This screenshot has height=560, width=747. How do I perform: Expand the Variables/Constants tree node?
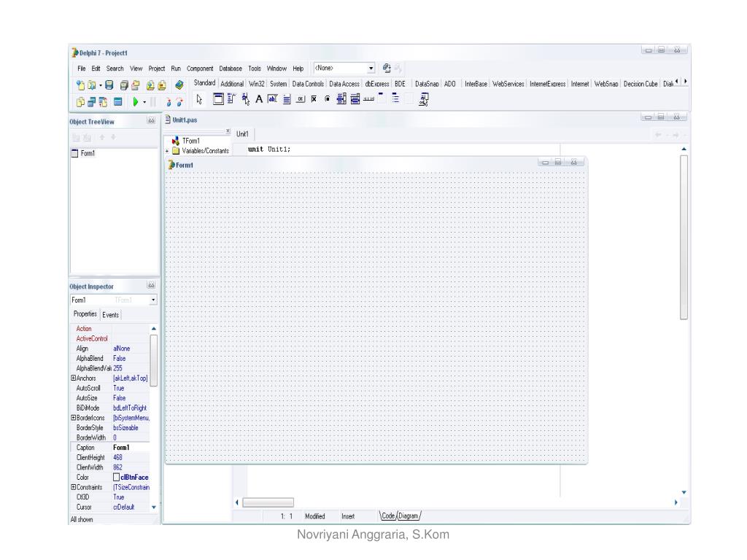pyautogui.click(x=167, y=151)
